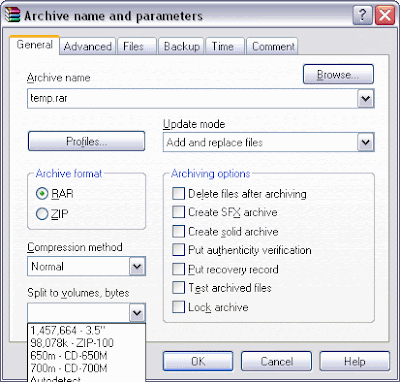Open the Files tab
This screenshot has width=400, height=382.
(136, 46)
